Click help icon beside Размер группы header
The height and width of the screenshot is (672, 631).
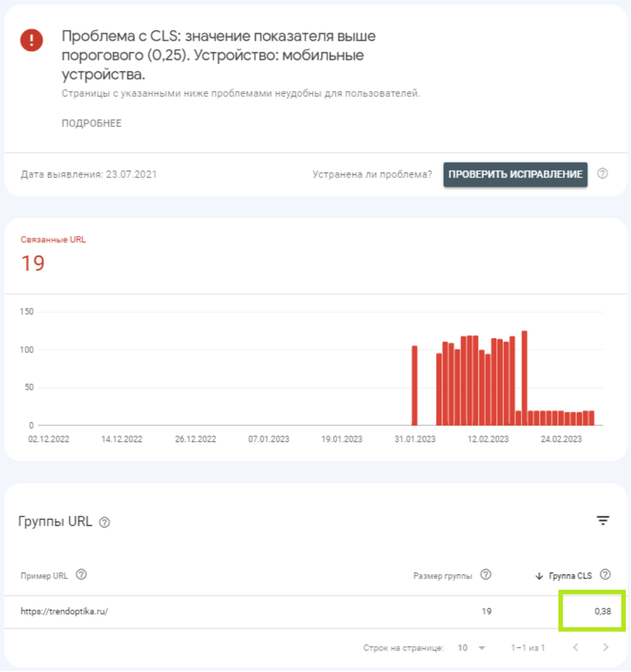click(x=486, y=575)
